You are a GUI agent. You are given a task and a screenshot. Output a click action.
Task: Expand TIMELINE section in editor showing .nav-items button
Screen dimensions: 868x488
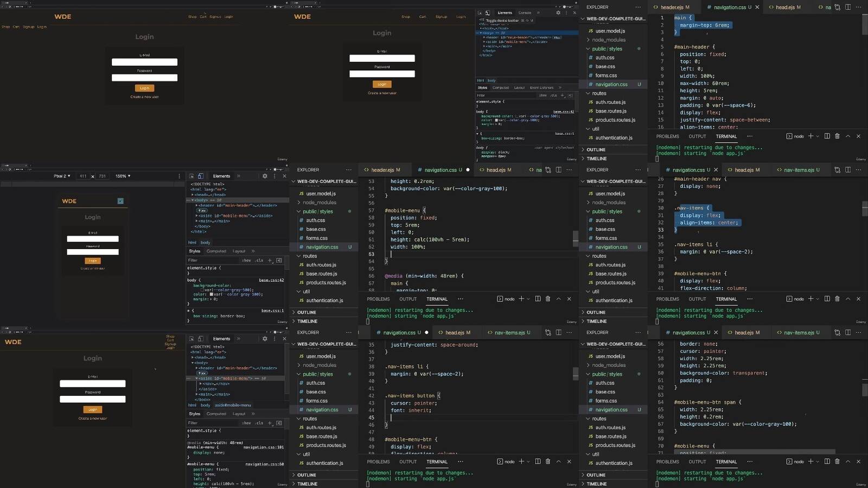307,484
